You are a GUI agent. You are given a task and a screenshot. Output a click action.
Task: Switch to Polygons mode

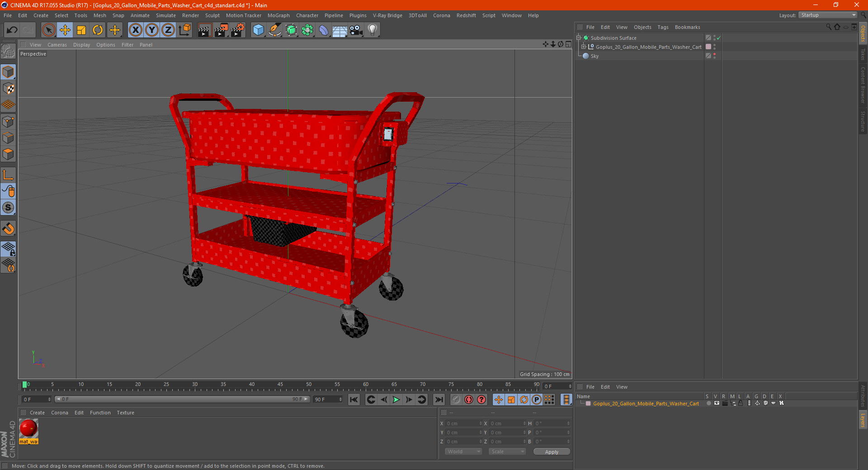click(8, 154)
